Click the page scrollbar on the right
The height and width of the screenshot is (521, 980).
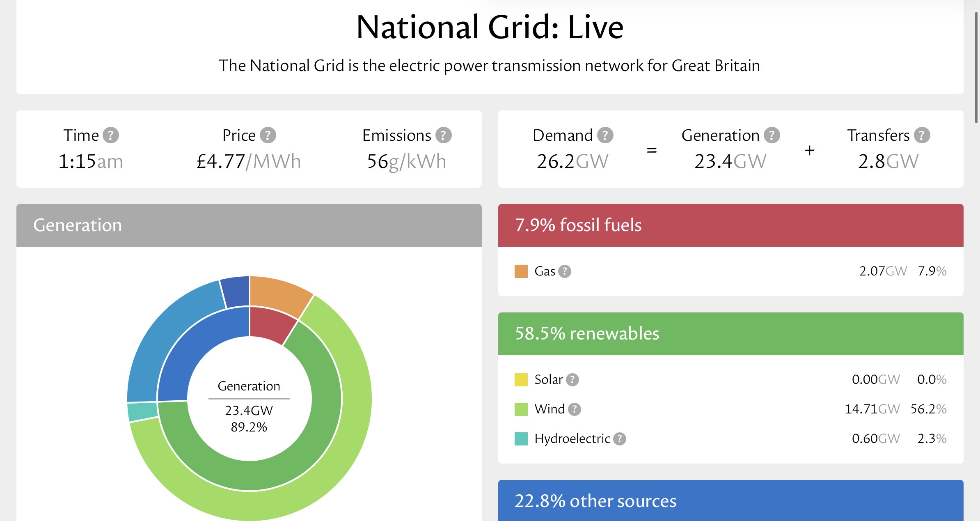click(x=976, y=68)
